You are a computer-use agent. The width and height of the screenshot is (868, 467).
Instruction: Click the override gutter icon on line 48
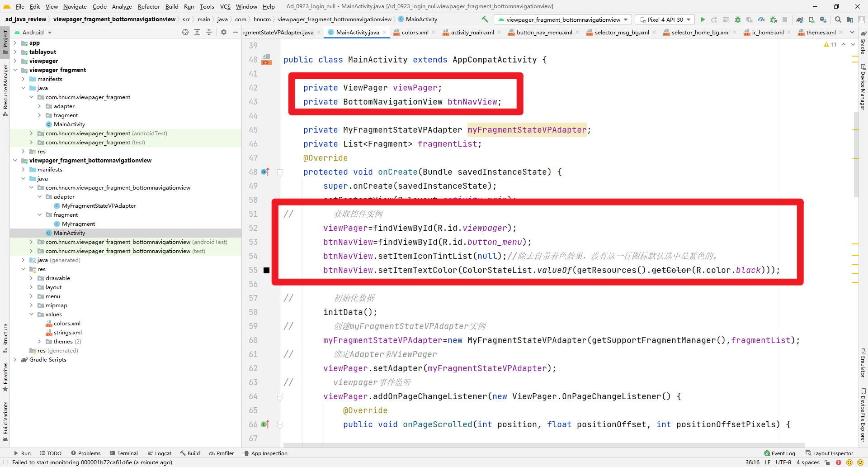tap(265, 172)
